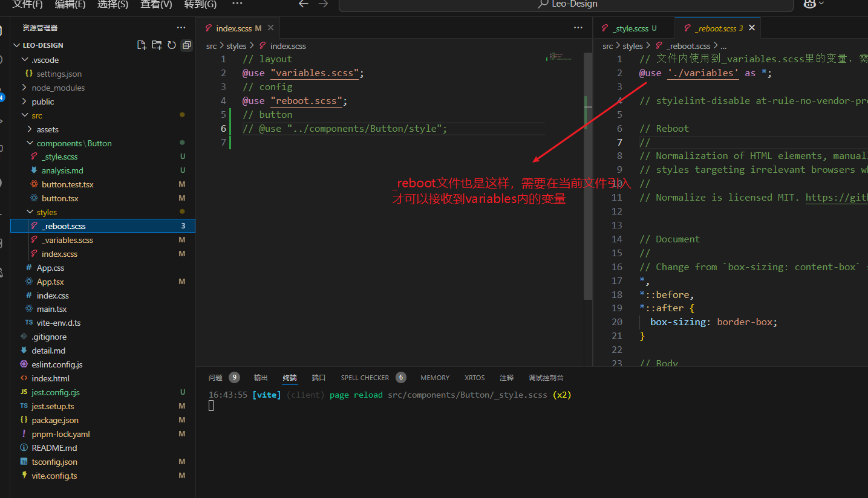Switch to the index.scss editor tab
The width and height of the screenshot is (868, 498).
(x=233, y=28)
